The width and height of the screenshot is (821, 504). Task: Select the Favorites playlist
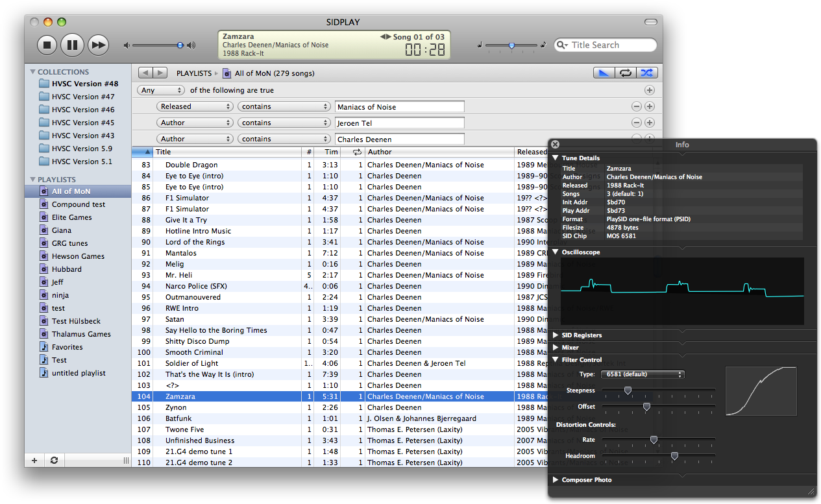click(x=67, y=347)
